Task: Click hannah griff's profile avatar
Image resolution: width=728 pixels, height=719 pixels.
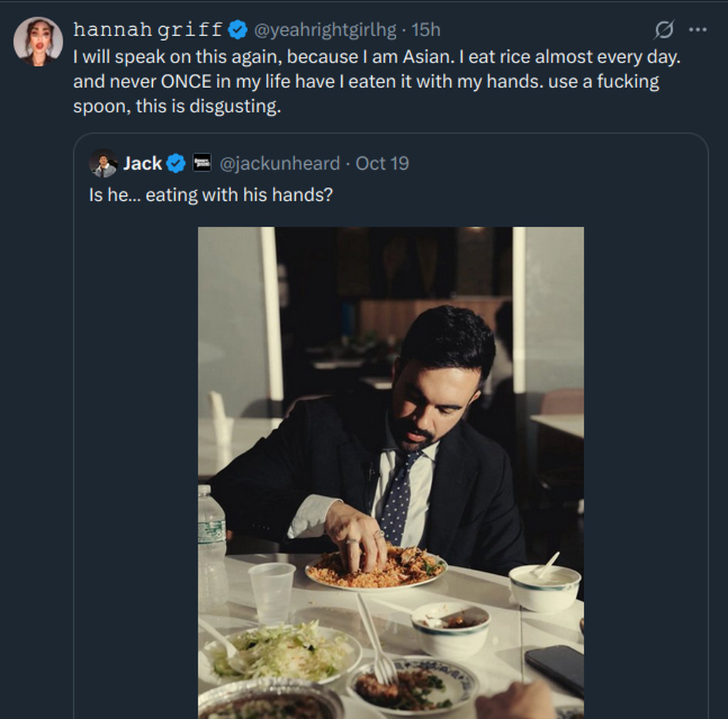Action: 38,41
